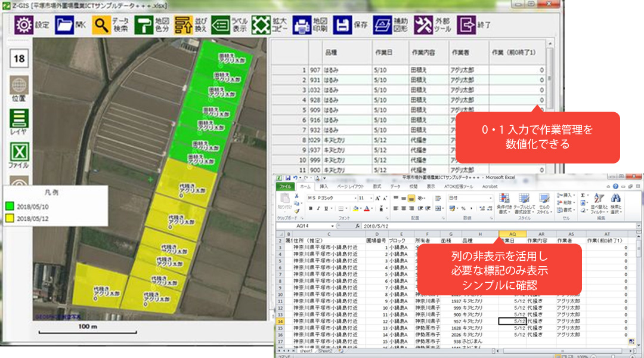Click Excel help question mark icon
Viewport: 644px width, 358px height.
pos(615,187)
